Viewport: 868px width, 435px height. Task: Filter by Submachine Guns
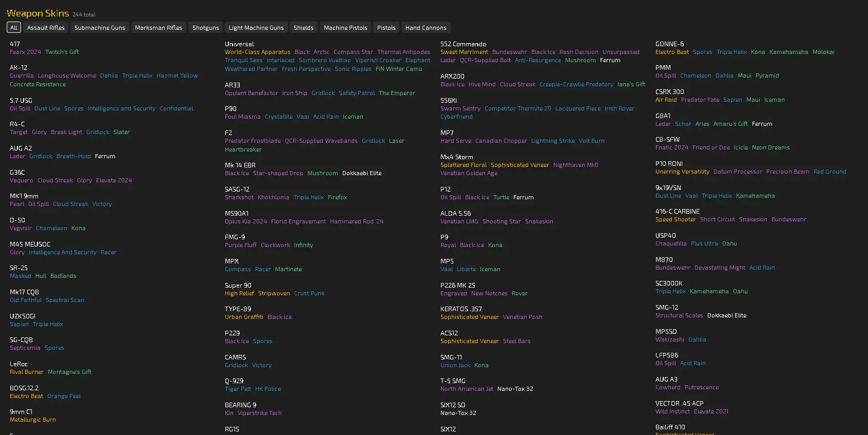tap(100, 28)
